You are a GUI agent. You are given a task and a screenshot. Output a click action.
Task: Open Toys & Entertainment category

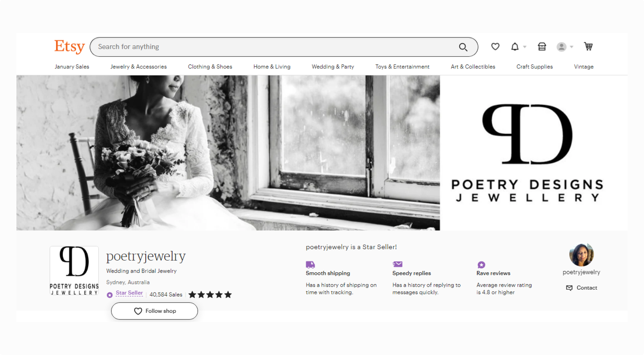coord(402,67)
